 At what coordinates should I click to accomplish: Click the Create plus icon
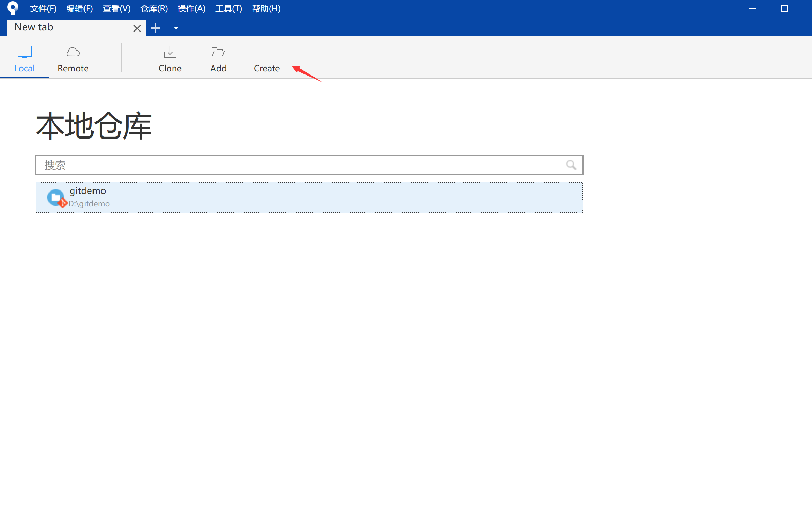pos(267,52)
